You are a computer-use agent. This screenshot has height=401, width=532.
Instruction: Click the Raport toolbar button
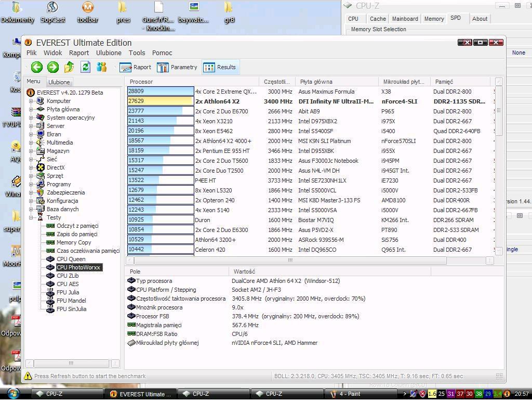point(135,67)
